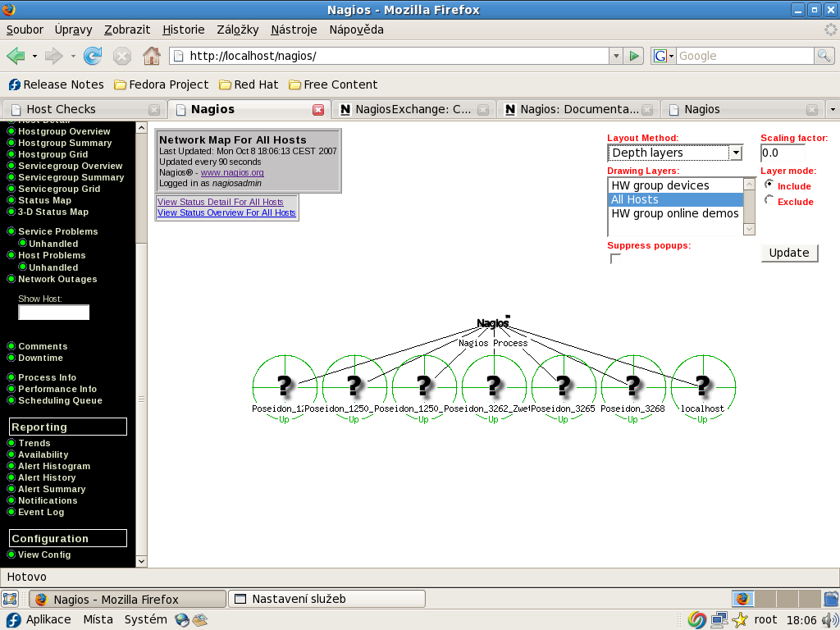Click the green Go arrow beside the address bar
This screenshot has height=630, width=840.
tap(634, 56)
